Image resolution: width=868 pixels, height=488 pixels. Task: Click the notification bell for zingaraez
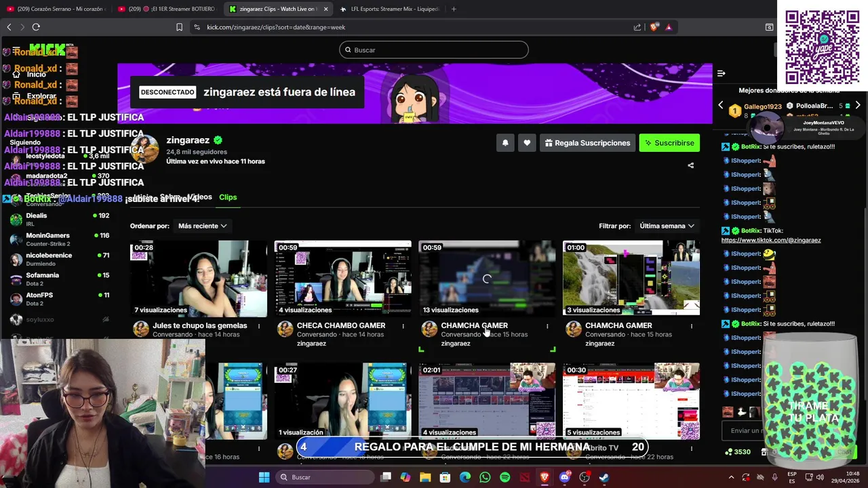[505, 143]
